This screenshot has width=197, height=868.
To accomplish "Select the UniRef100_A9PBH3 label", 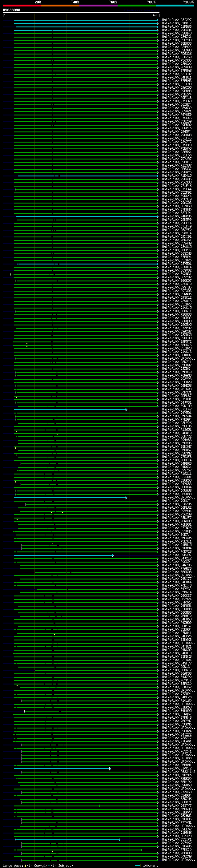I will point(176,91).
